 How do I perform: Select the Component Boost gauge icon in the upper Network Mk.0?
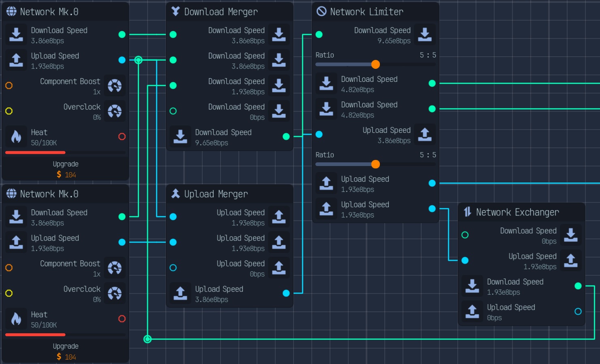[115, 85]
